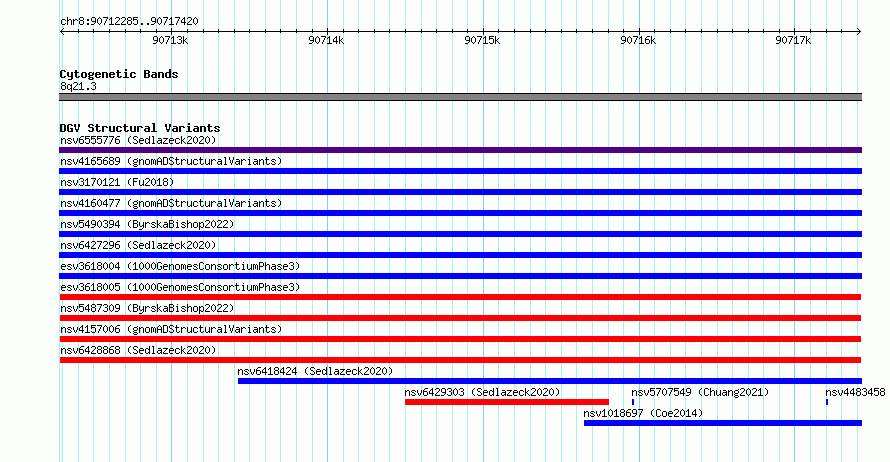Open the nsv6428868 (Sedlazeck2020) label
Image resolution: width=890 pixels, height=462 pixels.
pos(138,350)
